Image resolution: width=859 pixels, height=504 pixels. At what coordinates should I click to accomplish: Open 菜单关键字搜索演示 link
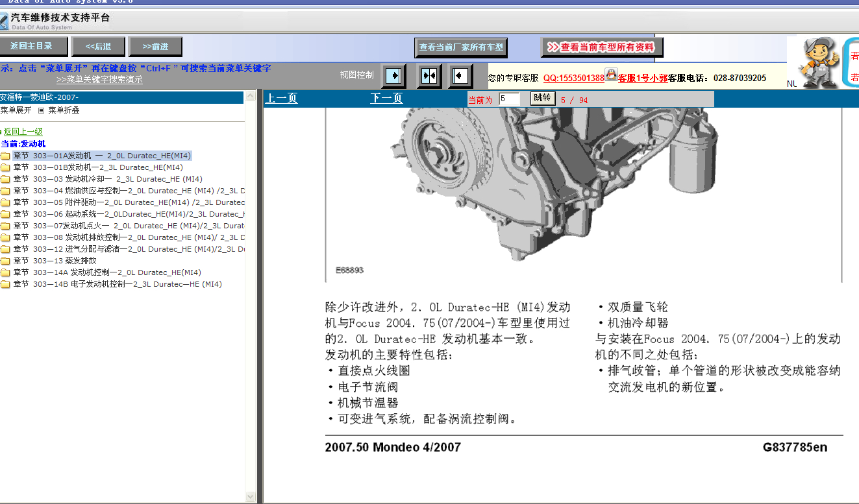99,80
